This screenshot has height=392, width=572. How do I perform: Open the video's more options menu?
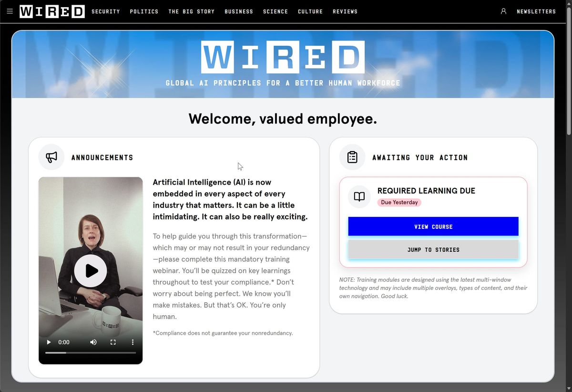[133, 342]
